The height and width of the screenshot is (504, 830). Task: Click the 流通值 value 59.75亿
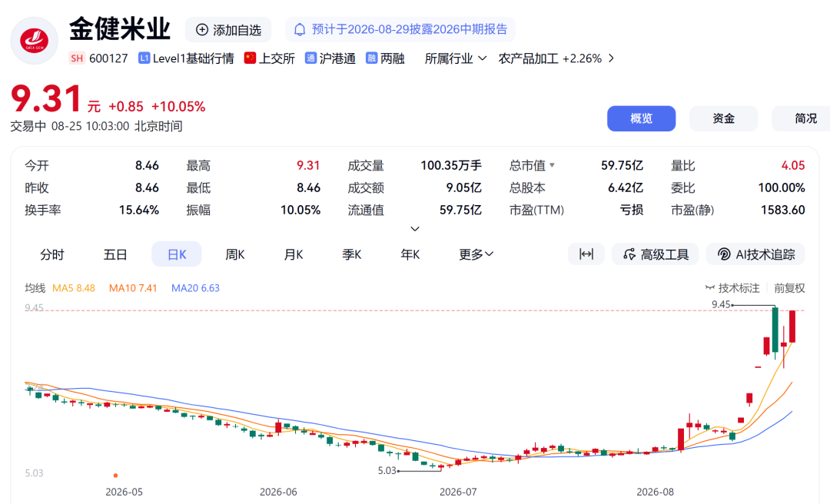coord(460,210)
